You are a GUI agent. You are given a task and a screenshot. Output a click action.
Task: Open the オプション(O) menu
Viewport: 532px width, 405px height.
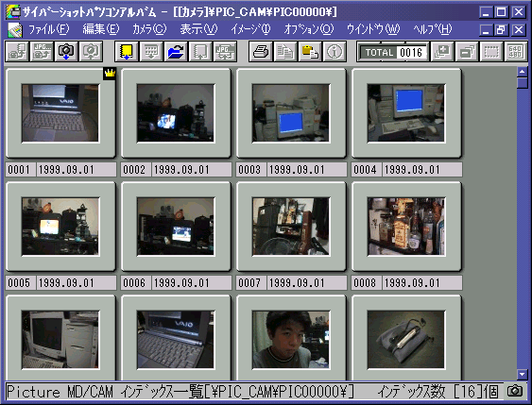[x=309, y=29]
